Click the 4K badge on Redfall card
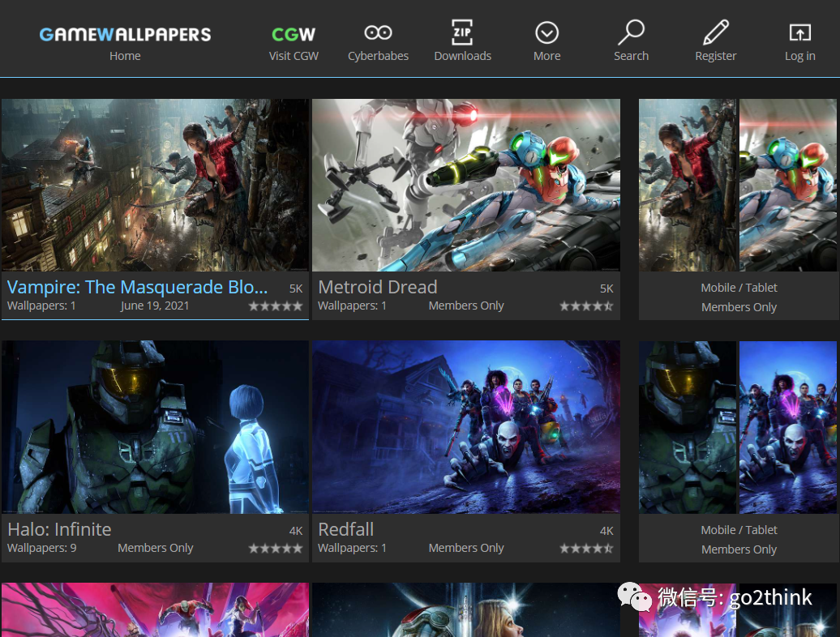Screen dimensions: 840x637 coord(606,531)
